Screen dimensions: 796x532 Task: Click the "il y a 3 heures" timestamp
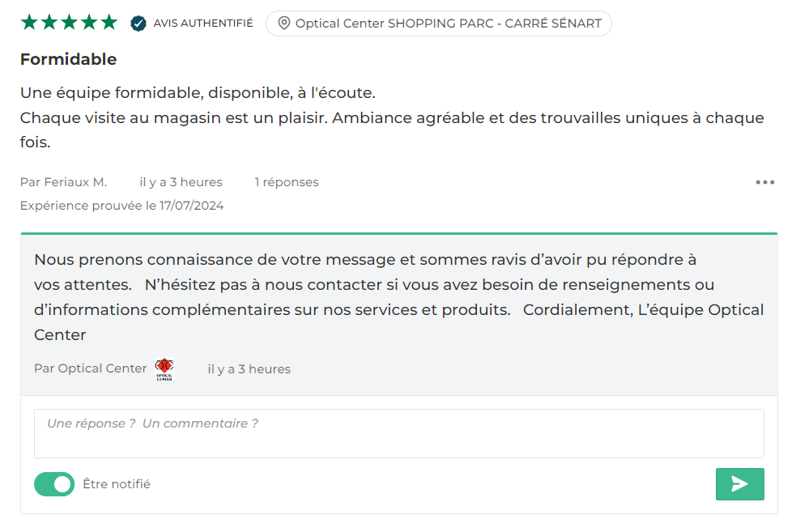(x=180, y=181)
